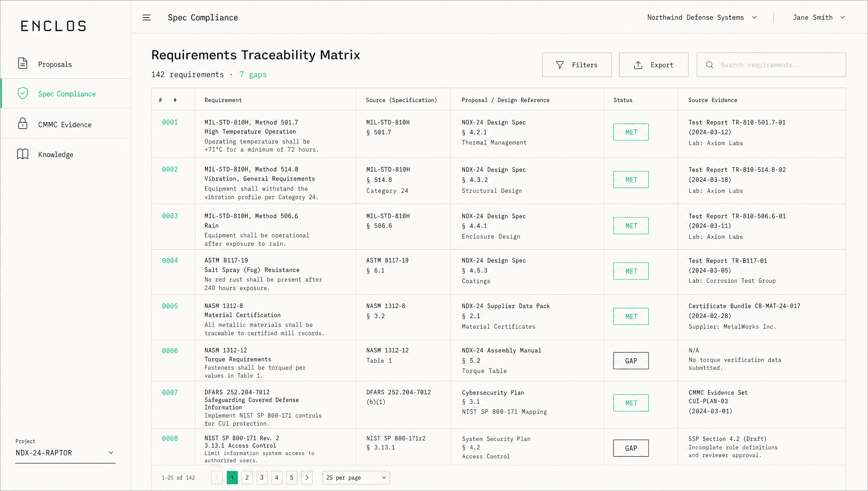868x491 pixels.
Task: Click the GAP badge for Torque Requirements
Action: click(x=631, y=361)
